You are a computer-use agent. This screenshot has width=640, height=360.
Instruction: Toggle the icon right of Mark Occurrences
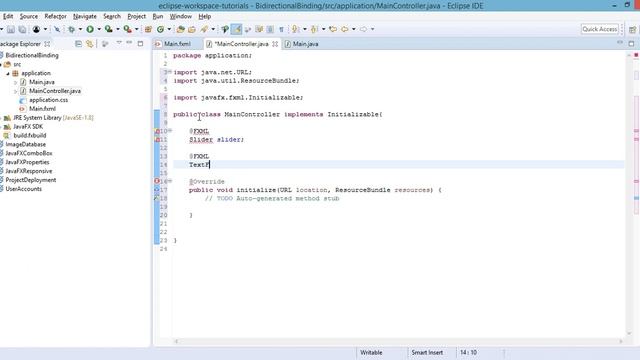click(248, 29)
